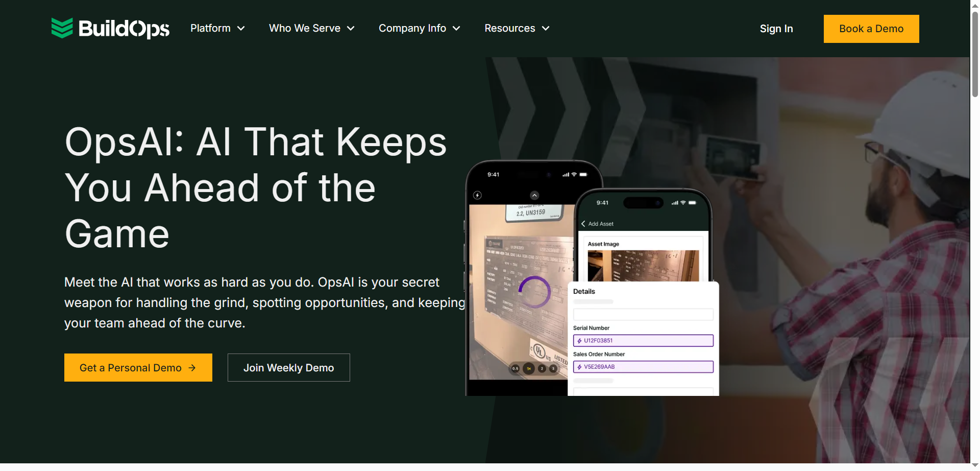Expand the Company Info chevron

pos(456,29)
